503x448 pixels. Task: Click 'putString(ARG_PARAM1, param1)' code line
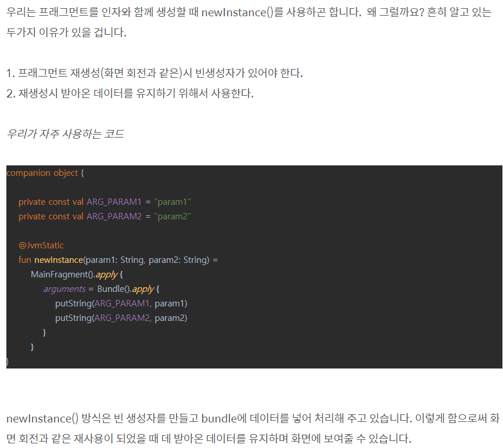tap(121, 304)
